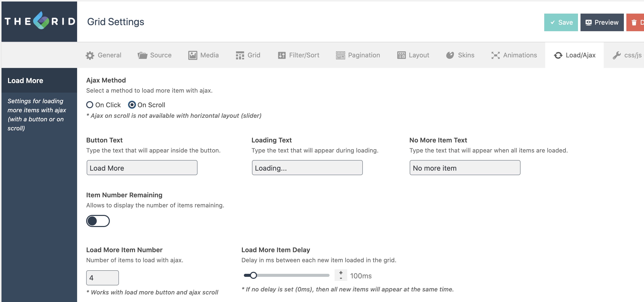Open the grid Preview
Image resolution: width=644 pixels, height=302 pixels.
pos(602,22)
